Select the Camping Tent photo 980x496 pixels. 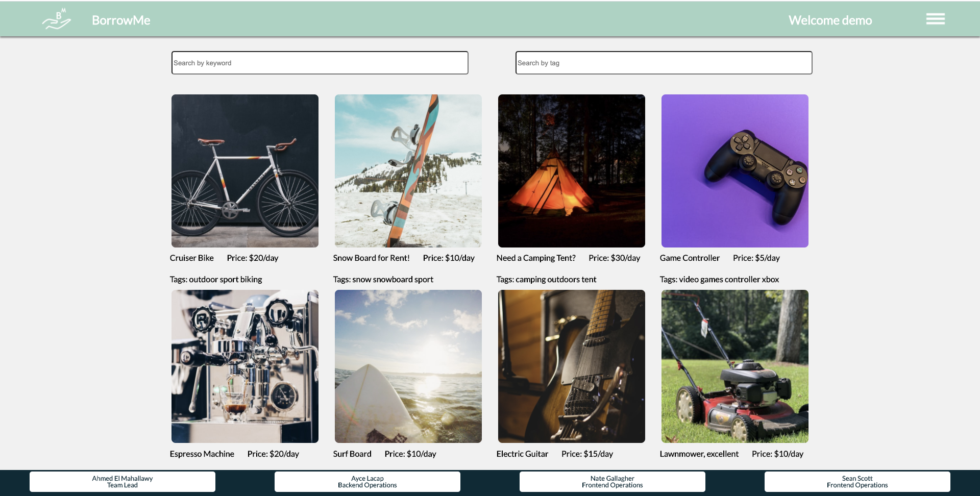(572, 171)
